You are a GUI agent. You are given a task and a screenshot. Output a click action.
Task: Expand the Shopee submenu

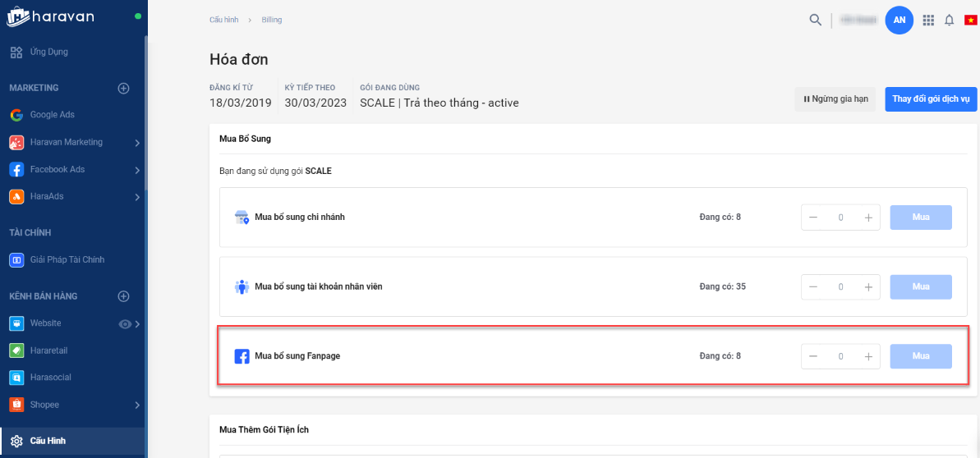point(137,405)
